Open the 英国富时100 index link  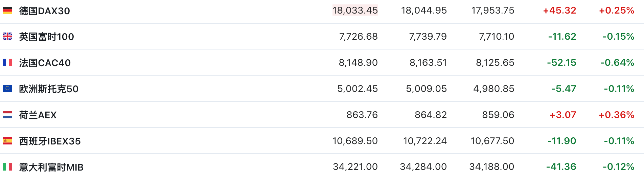point(47,37)
